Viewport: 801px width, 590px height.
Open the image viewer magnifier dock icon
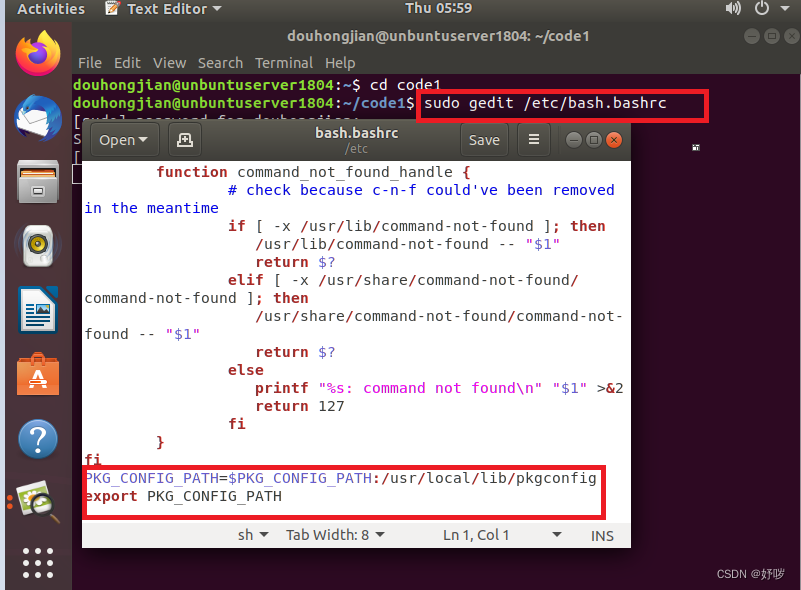coord(38,502)
